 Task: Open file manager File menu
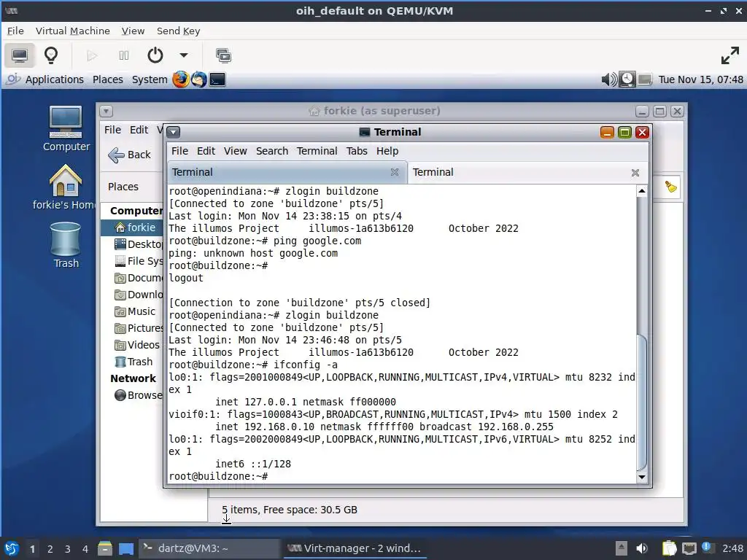point(112,130)
